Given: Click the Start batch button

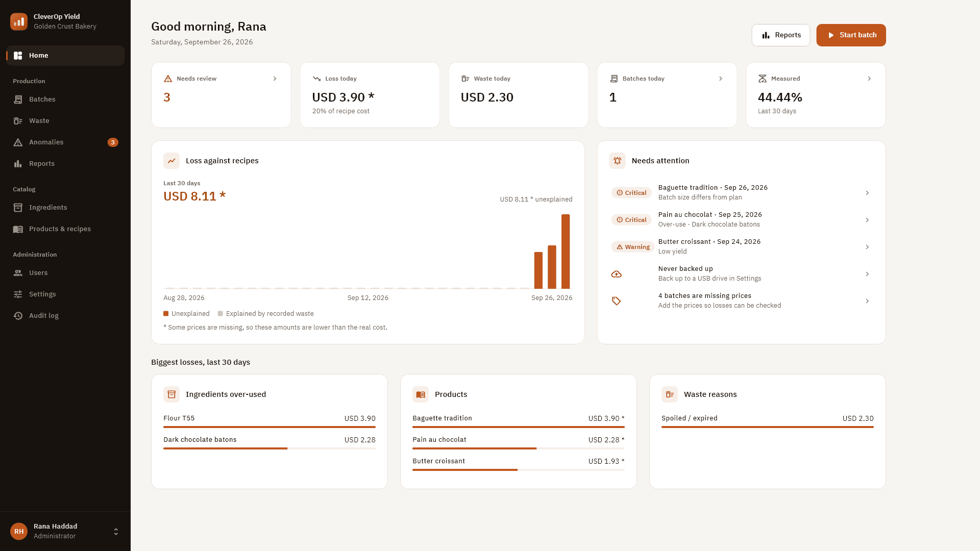Looking at the screenshot, I should [851, 35].
